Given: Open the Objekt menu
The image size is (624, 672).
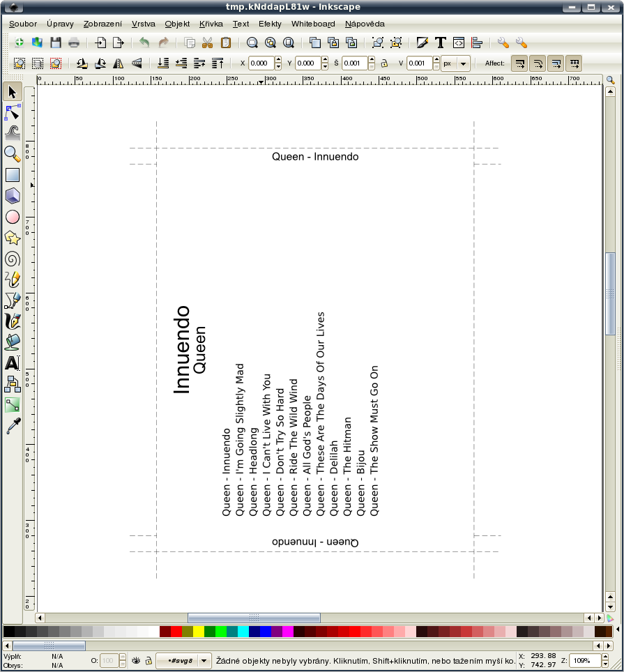Looking at the screenshot, I should (177, 24).
